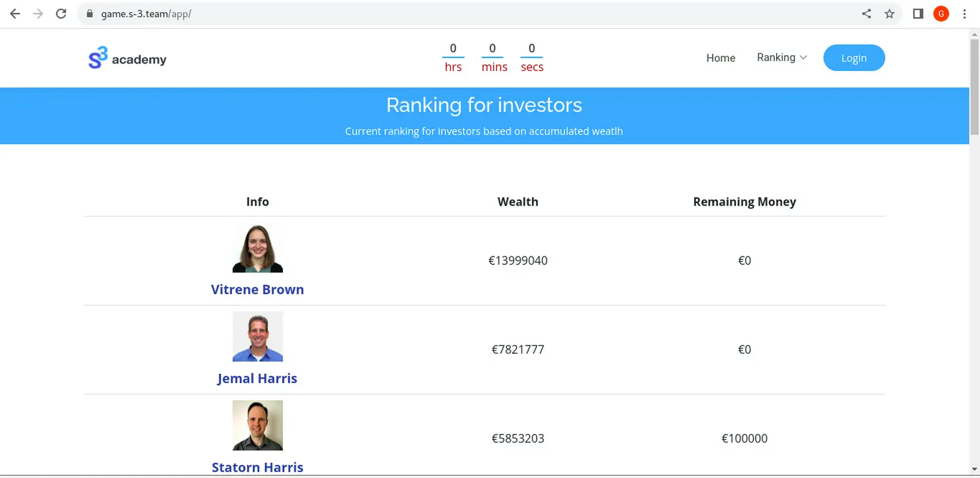Click the S3 academy logo

click(x=127, y=58)
